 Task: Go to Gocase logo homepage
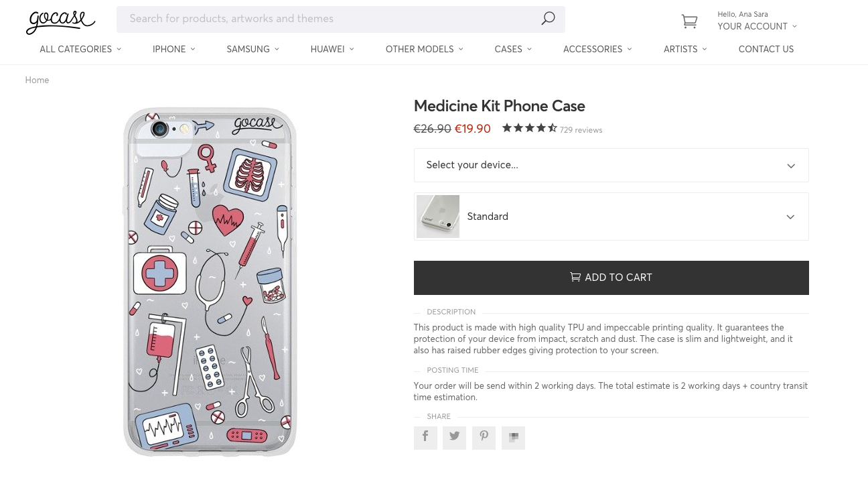click(x=60, y=21)
